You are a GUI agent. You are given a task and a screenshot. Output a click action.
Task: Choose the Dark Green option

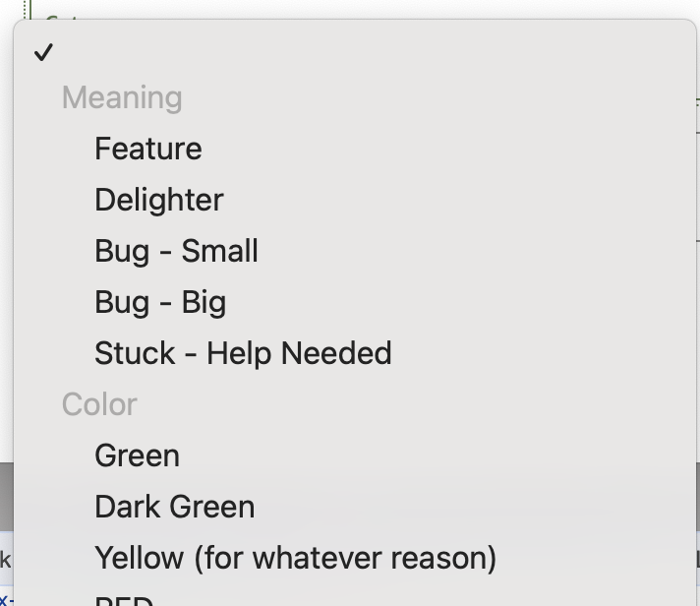click(174, 507)
